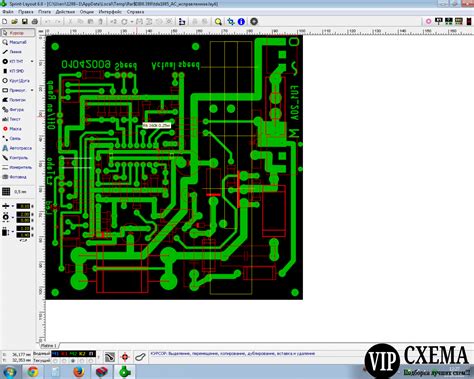Screen dimensions: 474x379
Task: Select the Линия track tool
Action: coord(17,52)
